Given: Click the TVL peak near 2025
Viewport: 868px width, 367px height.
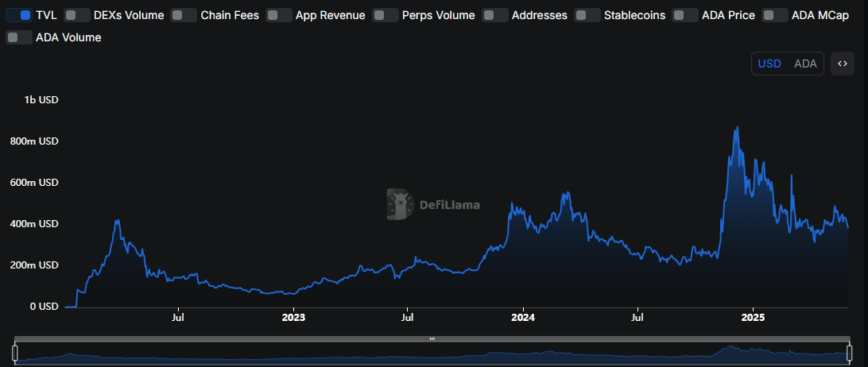Looking at the screenshot, I should click(737, 128).
